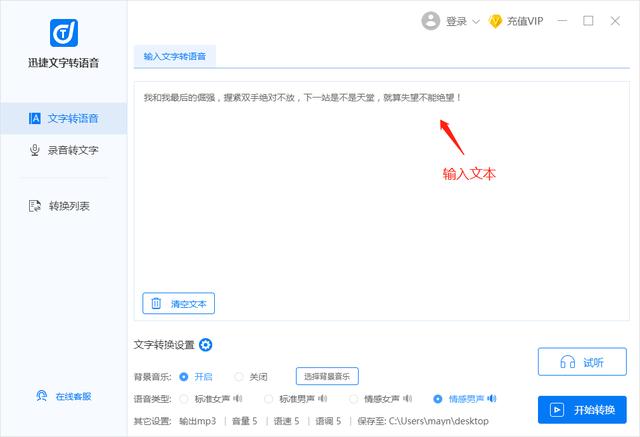Maximize the application window
This screenshot has height=437, width=640.
point(588,21)
